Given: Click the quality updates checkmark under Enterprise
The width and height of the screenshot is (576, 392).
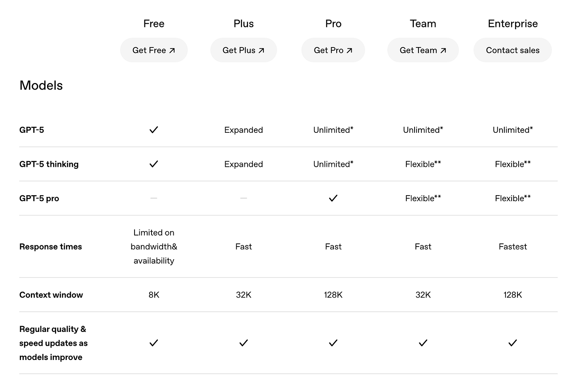Looking at the screenshot, I should point(513,343).
